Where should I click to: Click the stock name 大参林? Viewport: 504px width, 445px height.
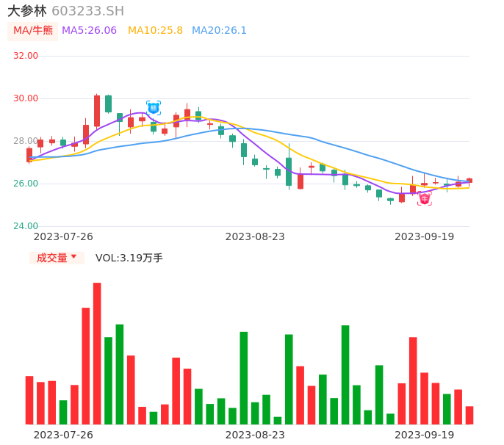point(27,11)
